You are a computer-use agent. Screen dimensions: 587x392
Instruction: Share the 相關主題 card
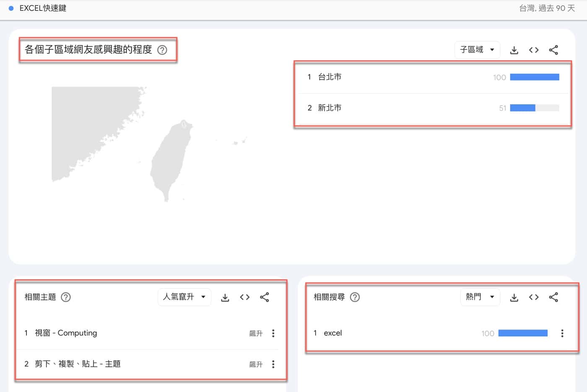(x=265, y=297)
